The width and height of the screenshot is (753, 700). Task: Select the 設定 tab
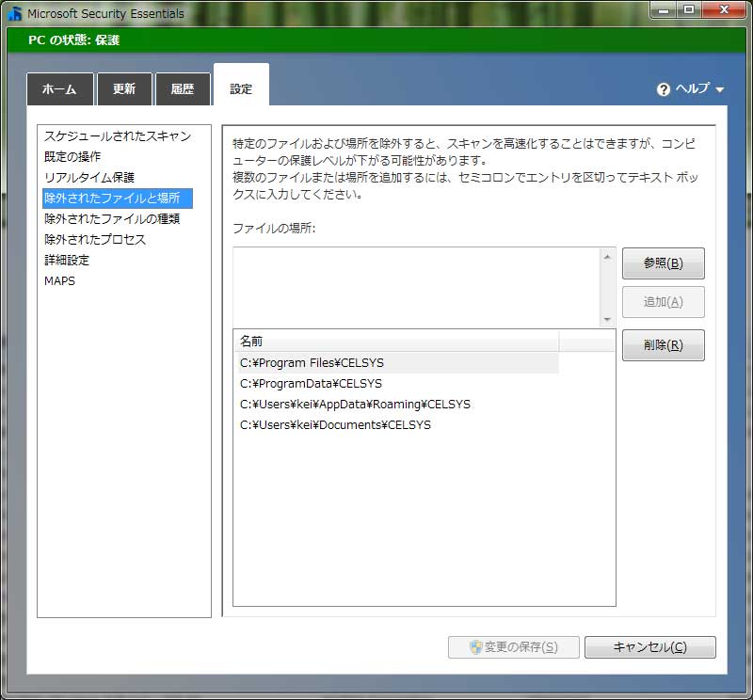[x=241, y=86]
